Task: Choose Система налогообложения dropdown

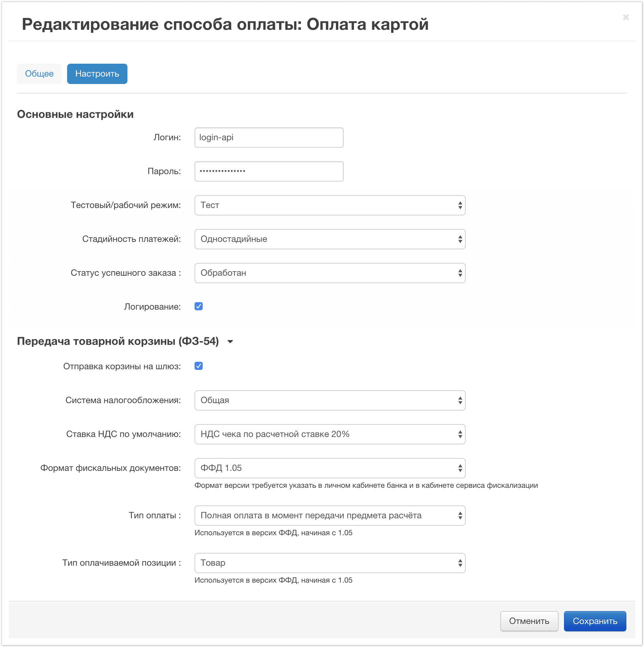Action: pos(330,400)
